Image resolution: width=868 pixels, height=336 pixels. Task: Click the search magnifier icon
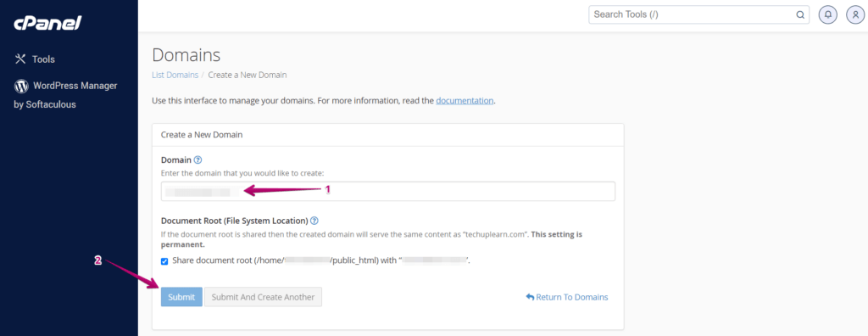[800, 15]
